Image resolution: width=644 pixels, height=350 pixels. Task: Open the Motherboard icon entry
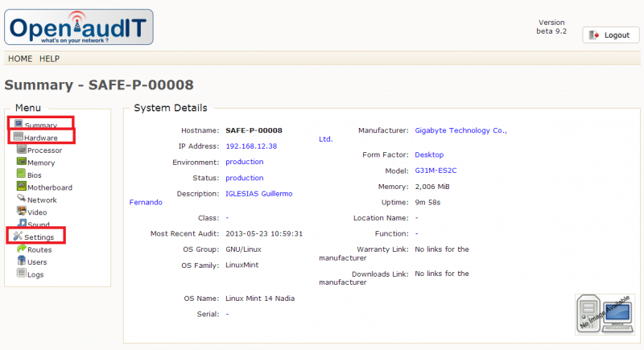(21, 187)
